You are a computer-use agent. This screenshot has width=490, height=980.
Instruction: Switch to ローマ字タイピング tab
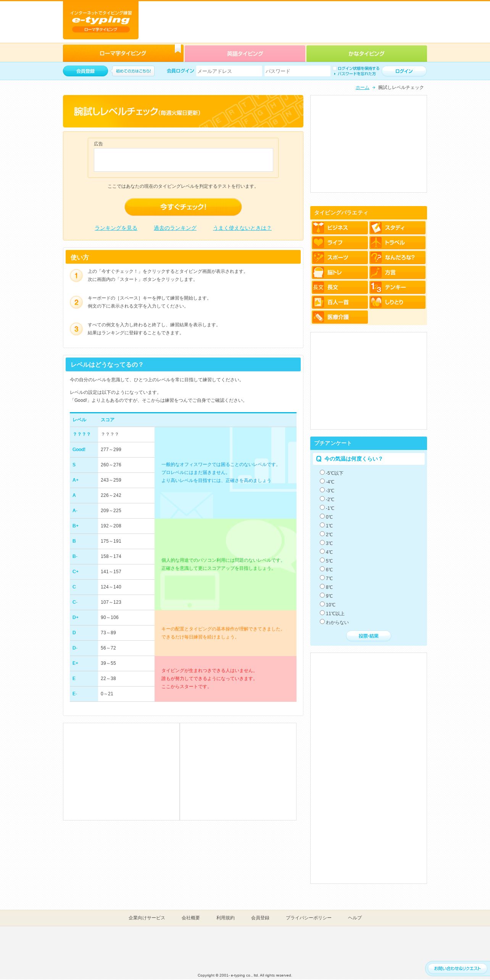click(123, 53)
